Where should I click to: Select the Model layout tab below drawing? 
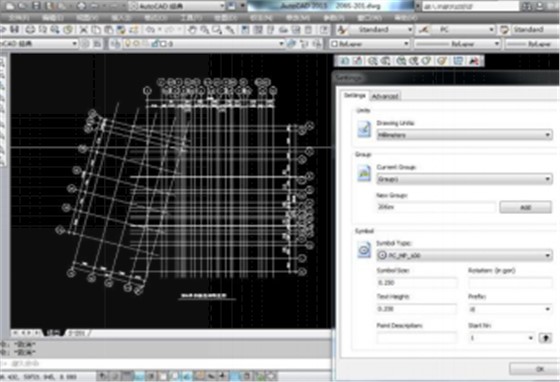(x=54, y=333)
